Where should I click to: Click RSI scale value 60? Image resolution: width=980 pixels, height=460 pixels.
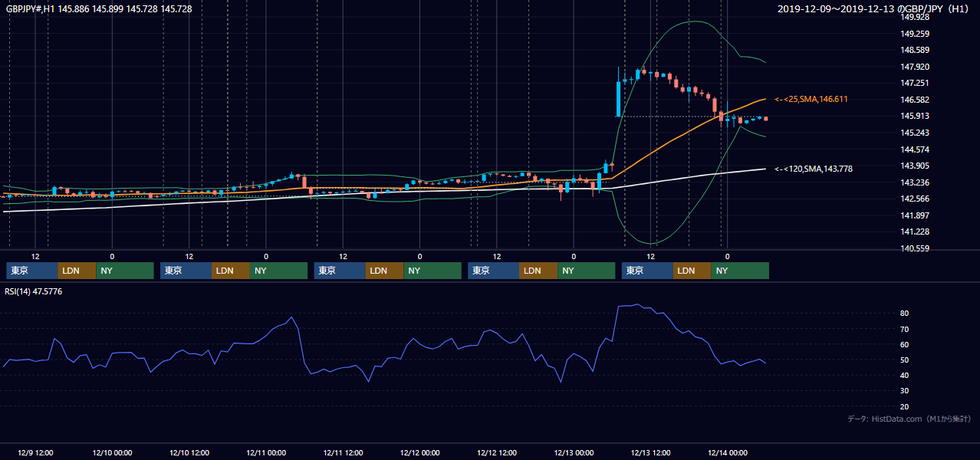click(x=905, y=344)
